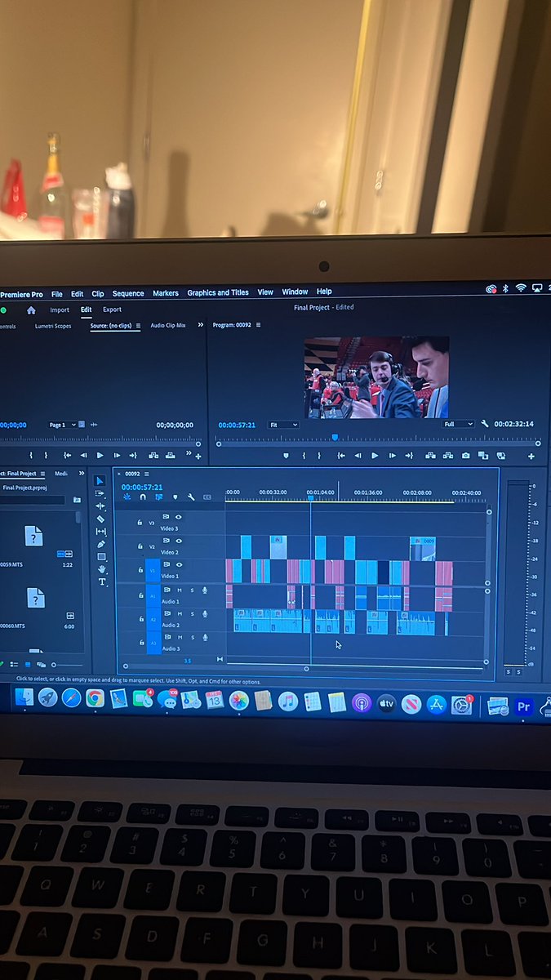
Task: Open the Full playback resolution dropdown
Action: pyautogui.click(x=458, y=424)
